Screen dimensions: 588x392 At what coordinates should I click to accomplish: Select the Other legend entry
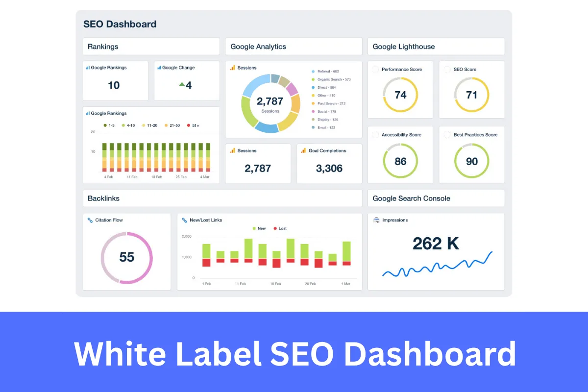coord(323,96)
